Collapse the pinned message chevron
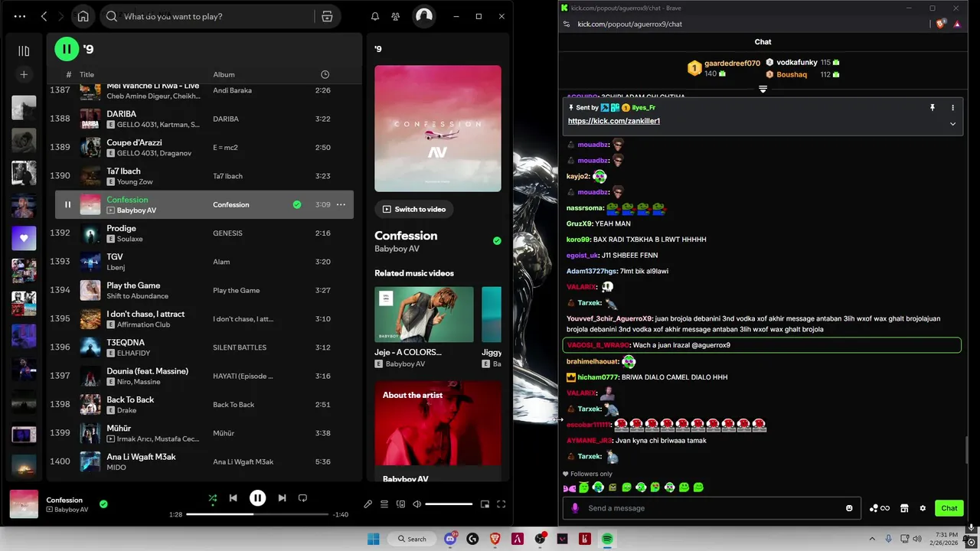This screenshot has width=980, height=551. [x=952, y=123]
